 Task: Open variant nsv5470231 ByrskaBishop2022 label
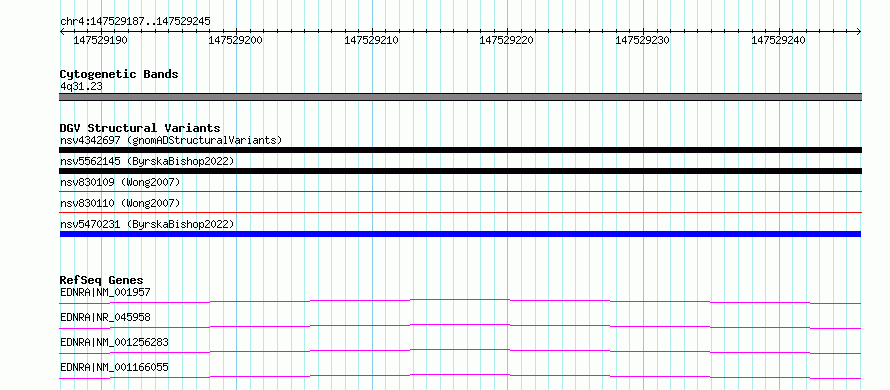point(147,224)
